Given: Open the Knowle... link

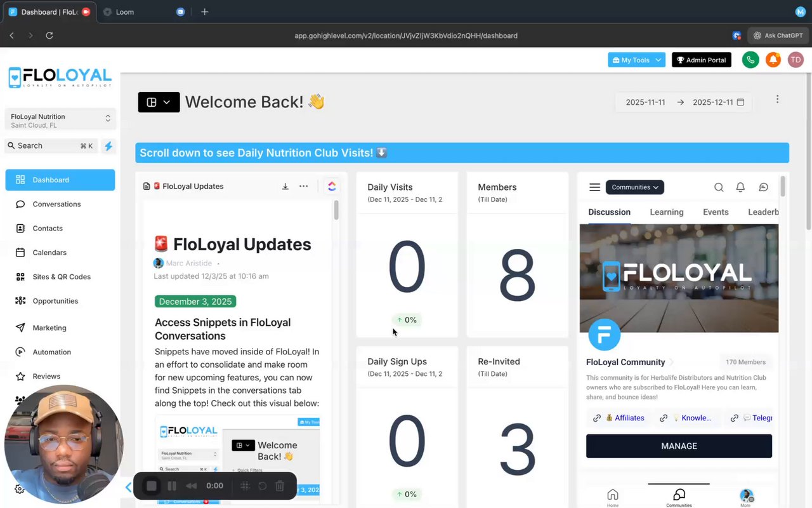Looking at the screenshot, I should (685, 418).
